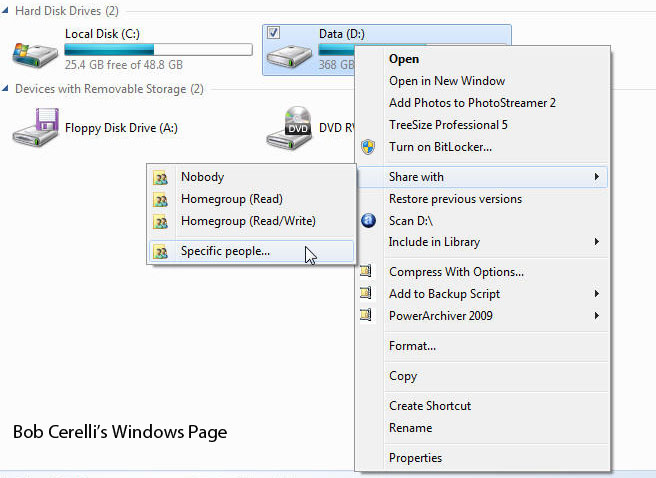Click the Floppy Disk Drive (A:) icon
The width and height of the screenshot is (656, 478).
tap(35, 128)
